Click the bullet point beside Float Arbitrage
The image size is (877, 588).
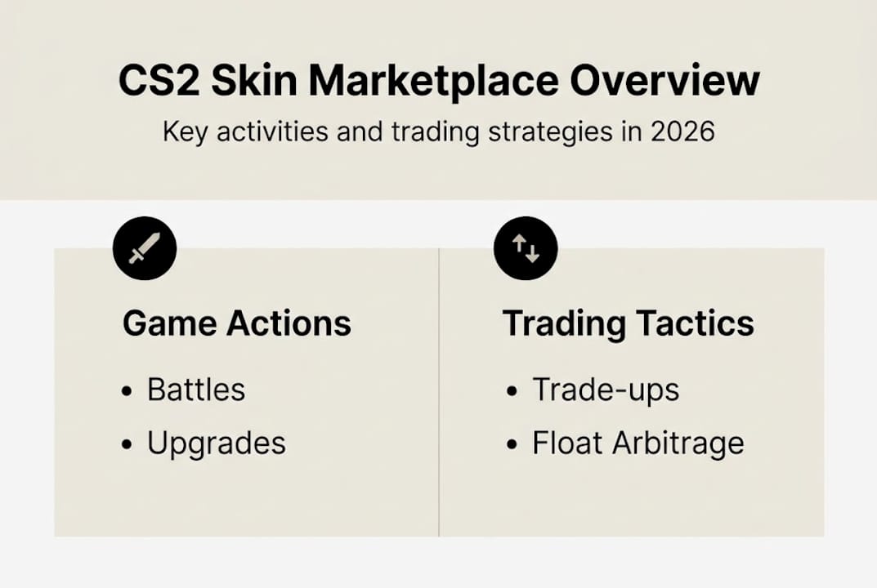click(512, 445)
